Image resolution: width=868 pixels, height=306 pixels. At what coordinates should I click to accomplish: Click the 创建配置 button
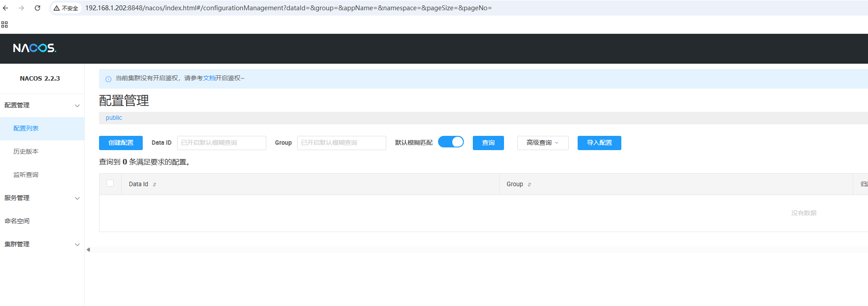pos(121,143)
